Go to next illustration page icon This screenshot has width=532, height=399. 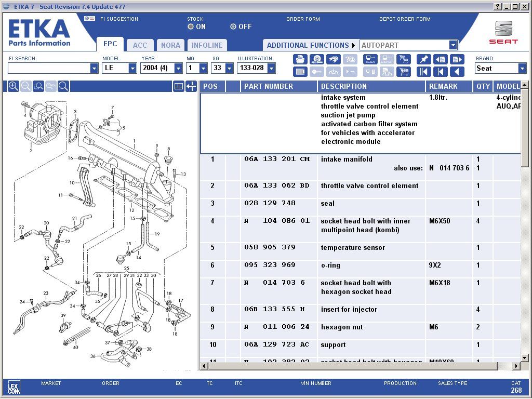457,59
